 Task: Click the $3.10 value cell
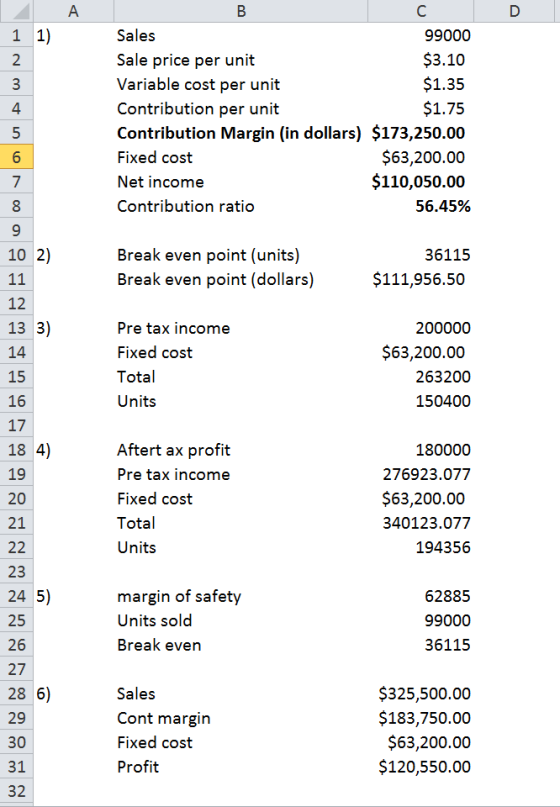[421, 60]
